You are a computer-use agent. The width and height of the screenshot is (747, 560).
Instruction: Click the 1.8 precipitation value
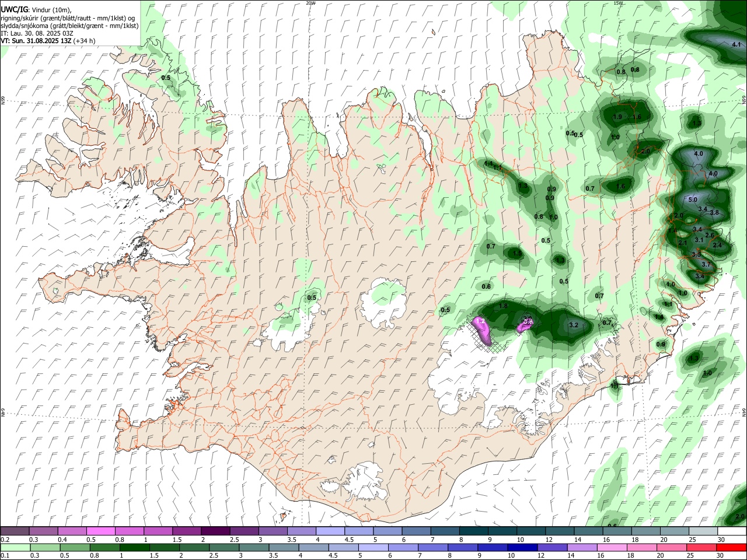click(x=504, y=306)
